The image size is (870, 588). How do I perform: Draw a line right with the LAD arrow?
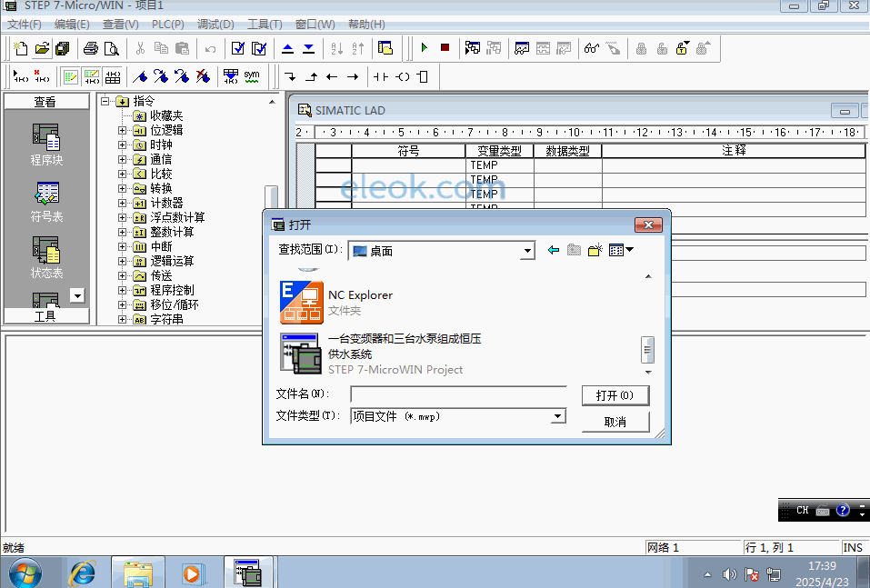coord(353,76)
